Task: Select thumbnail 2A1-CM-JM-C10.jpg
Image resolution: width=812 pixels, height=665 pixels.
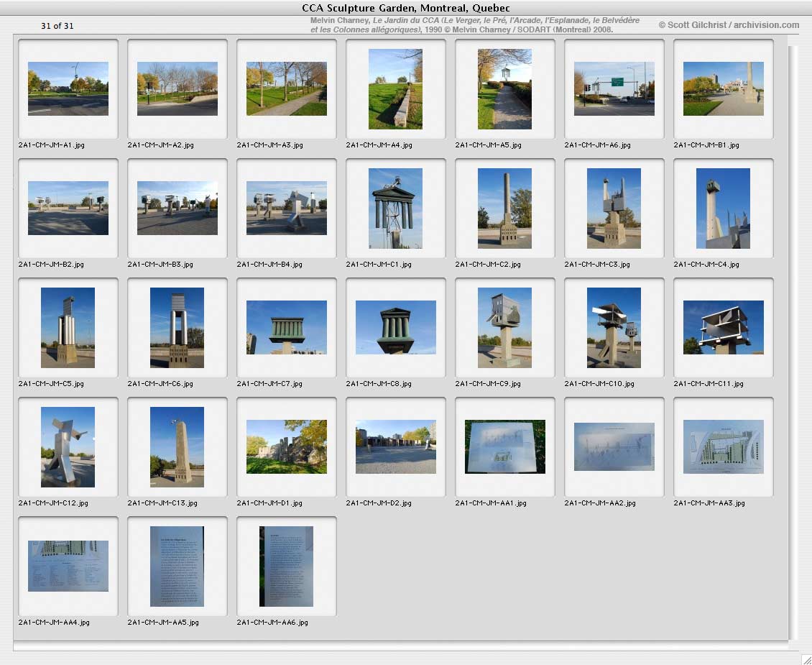Action: coord(614,327)
